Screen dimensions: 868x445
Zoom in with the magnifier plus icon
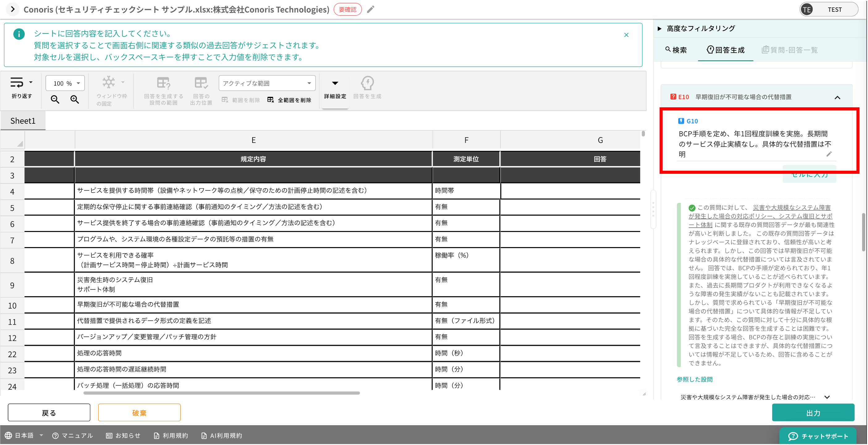pos(75,100)
